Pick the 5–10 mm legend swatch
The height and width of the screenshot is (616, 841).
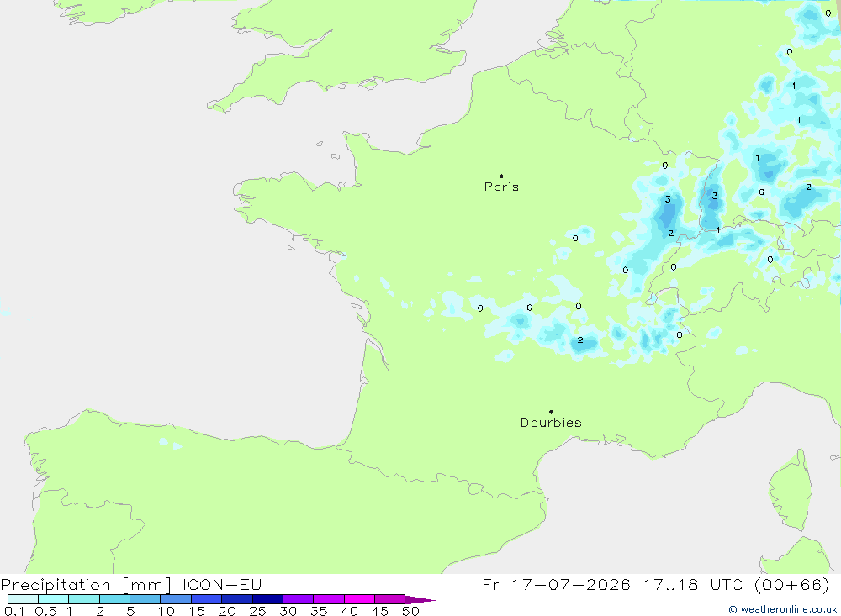145,599
